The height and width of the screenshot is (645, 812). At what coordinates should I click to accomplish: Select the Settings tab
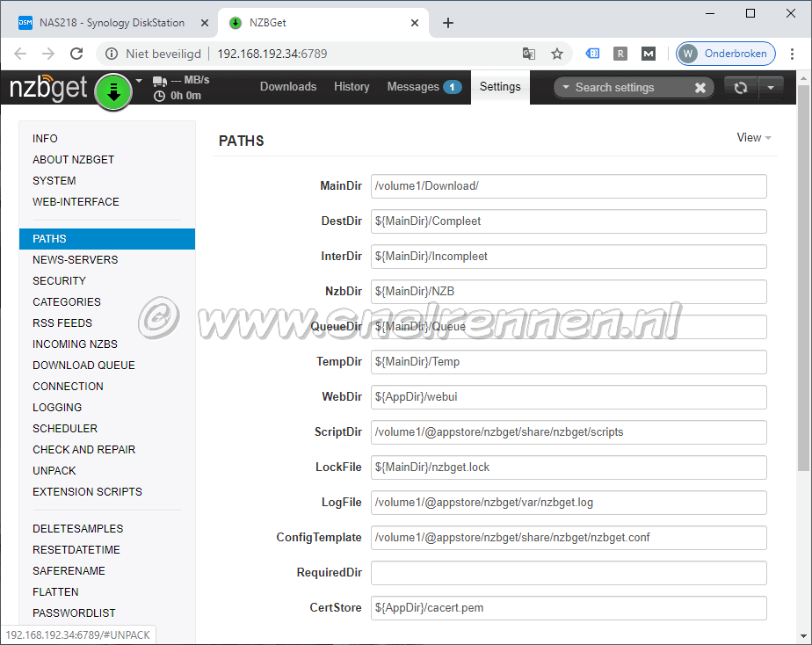[500, 87]
